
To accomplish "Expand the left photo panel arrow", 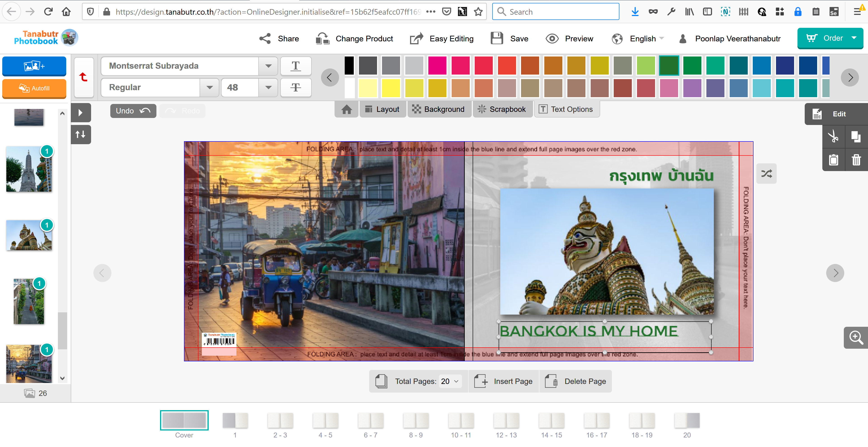I will coord(80,113).
